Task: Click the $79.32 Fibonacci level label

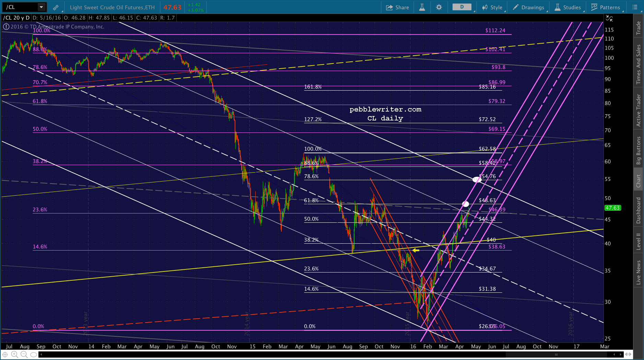Action: tap(497, 101)
